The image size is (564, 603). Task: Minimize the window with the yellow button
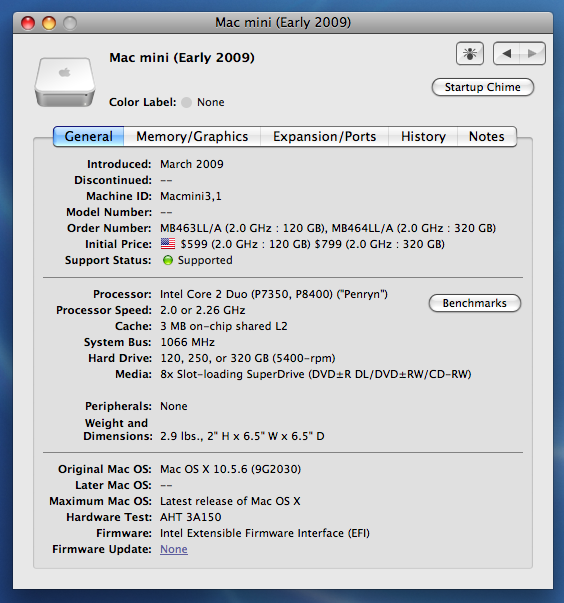click(49, 23)
